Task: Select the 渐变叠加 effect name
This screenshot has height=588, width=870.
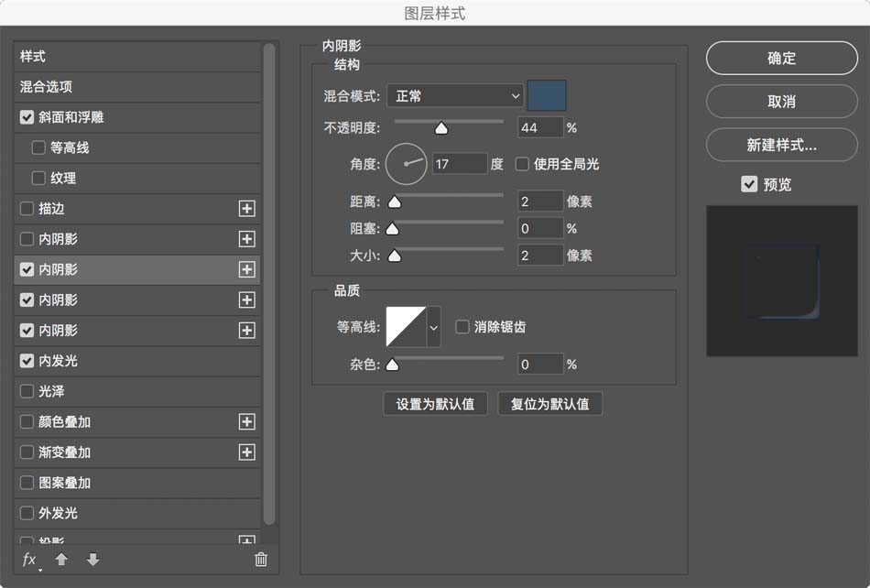Action: pyautogui.click(x=64, y=452)
